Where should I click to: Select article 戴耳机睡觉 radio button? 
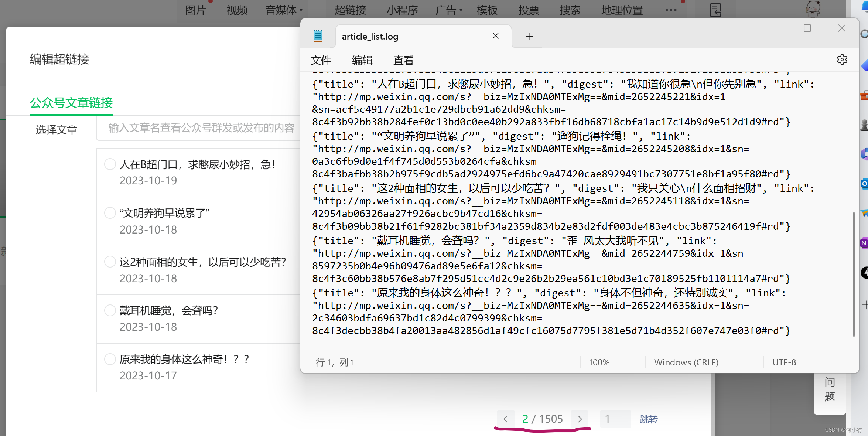[110, 310]
